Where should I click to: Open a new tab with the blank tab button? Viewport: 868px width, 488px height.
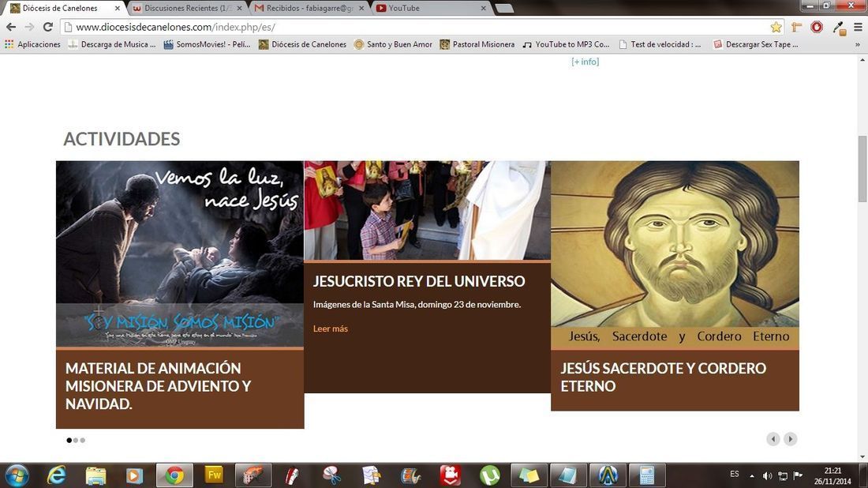504,9
